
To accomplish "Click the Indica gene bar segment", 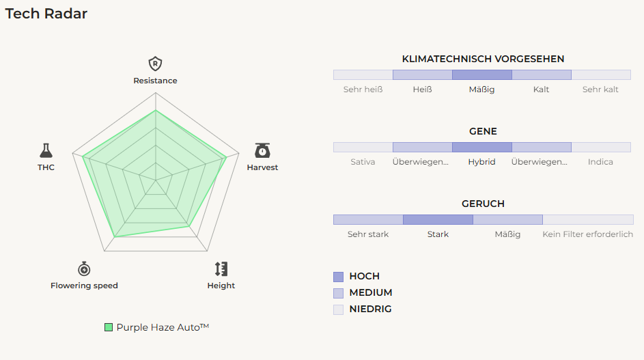I will [x=600, y=148].
